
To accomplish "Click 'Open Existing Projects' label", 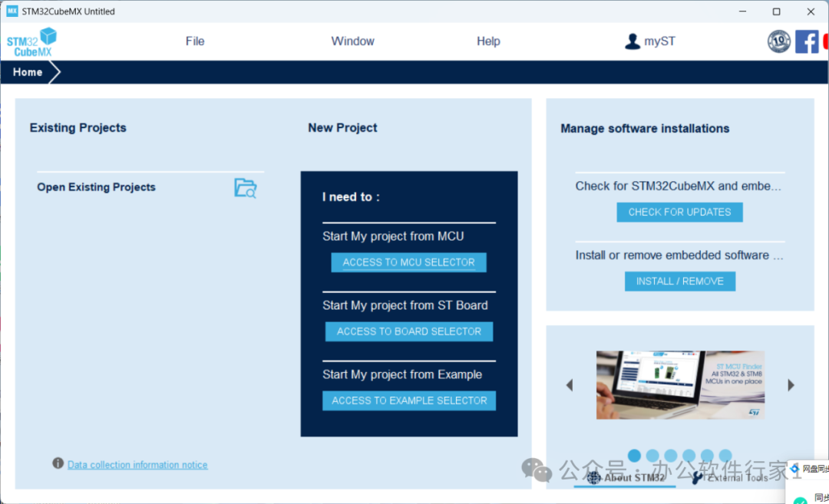I will [96, 187].
